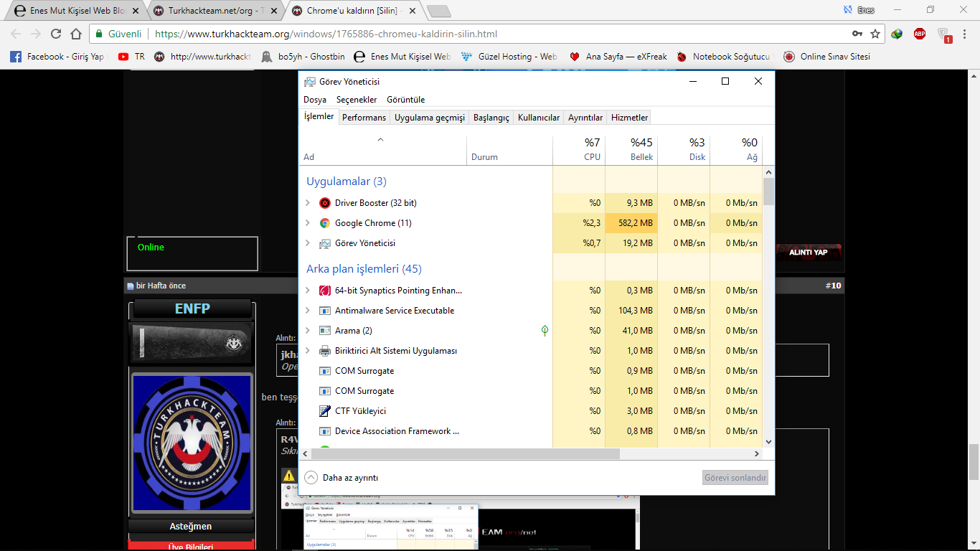The image size is (980, 551).
Task: Click the green leaf status icon for Arama
Action: click(545, 331)
